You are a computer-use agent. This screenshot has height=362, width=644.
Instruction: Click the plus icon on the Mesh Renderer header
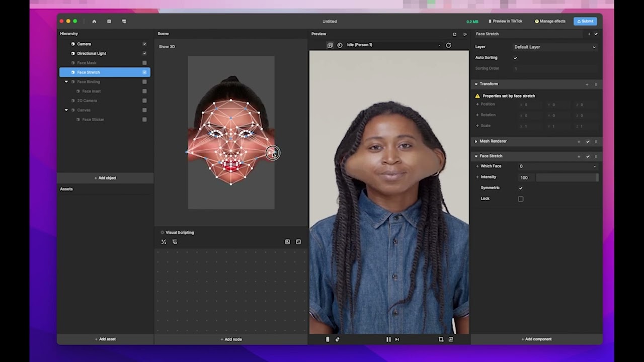pyautogui.click(x=579, y=142)
